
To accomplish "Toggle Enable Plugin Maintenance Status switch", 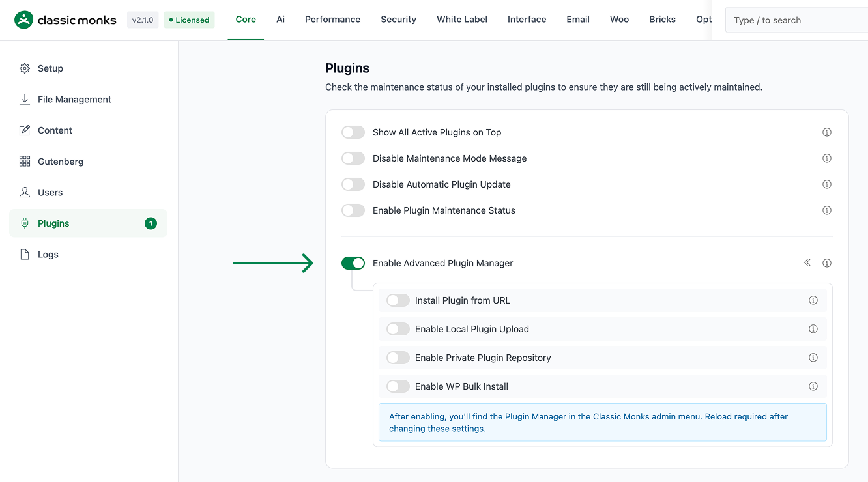I will pyautogui.click(x=353, y=210).
